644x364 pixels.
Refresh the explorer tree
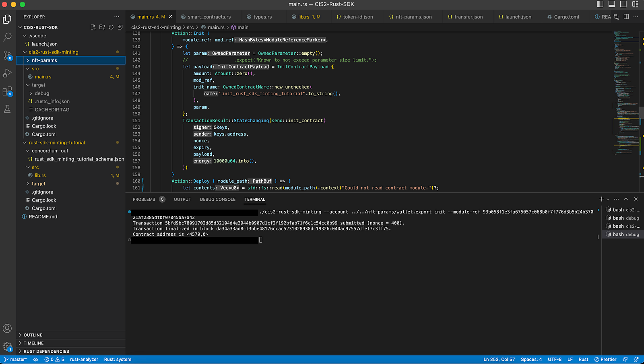click(x=111, y=27)
